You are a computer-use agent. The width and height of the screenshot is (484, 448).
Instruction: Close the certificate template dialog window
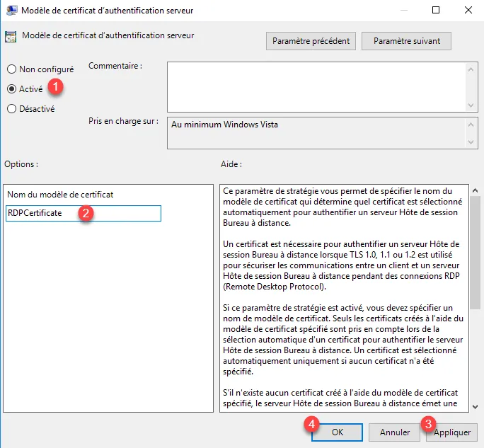point(468,11)
